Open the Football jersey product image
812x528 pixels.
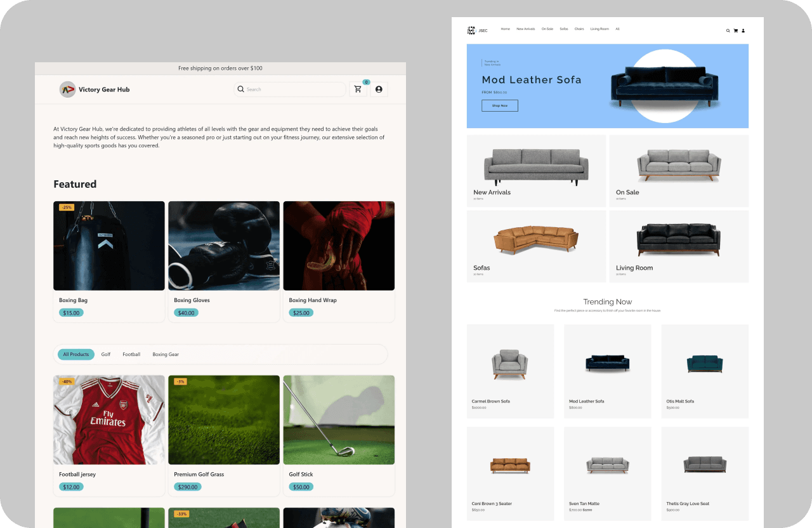109,419
